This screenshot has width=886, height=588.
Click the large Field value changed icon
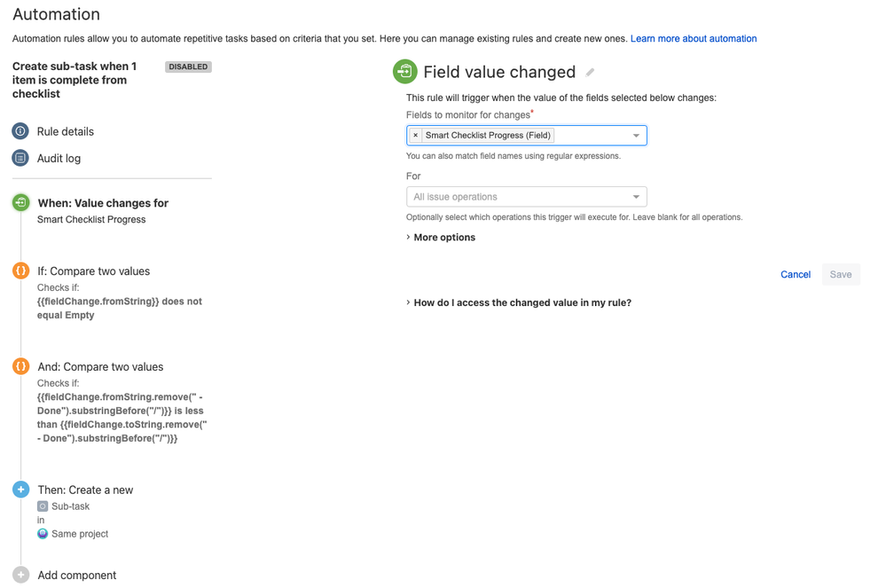[405, 71]
